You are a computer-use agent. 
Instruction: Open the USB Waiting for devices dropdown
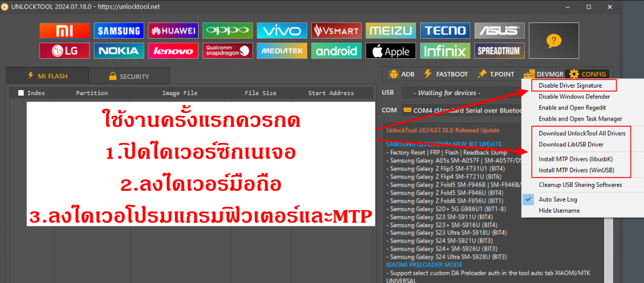462,93
